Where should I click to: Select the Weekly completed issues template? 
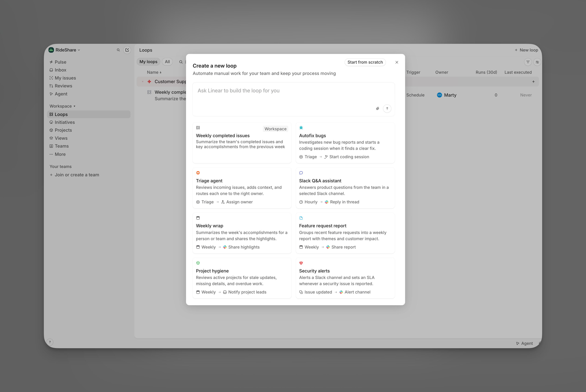coord(242,143)
